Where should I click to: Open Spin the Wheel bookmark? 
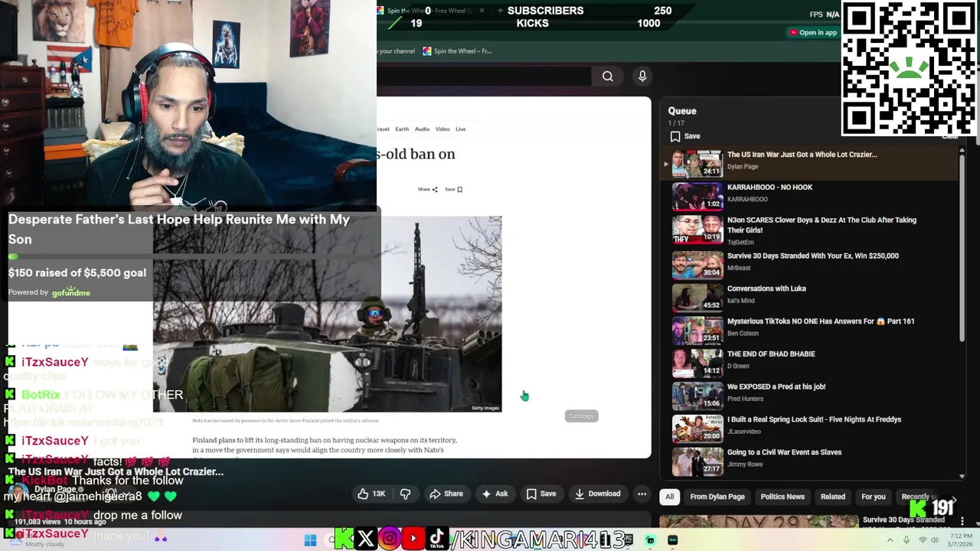pos(457,51)
